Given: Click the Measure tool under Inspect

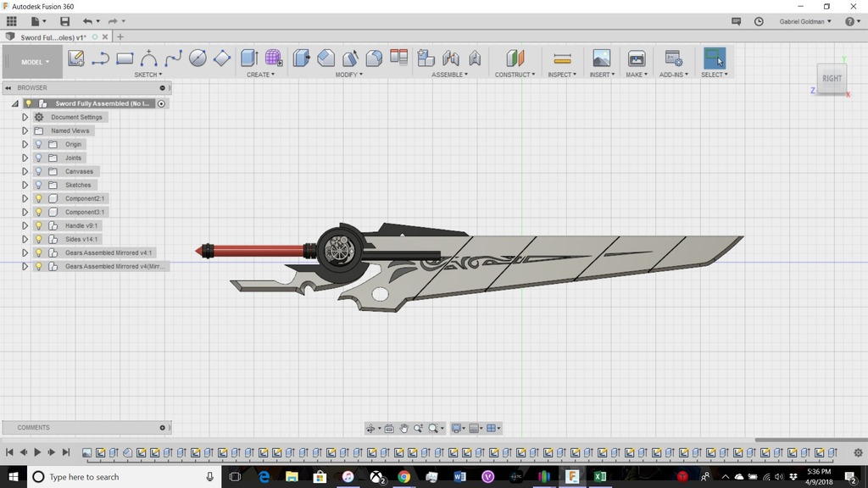Looking at the screenshot, I should tap(562, 58).
